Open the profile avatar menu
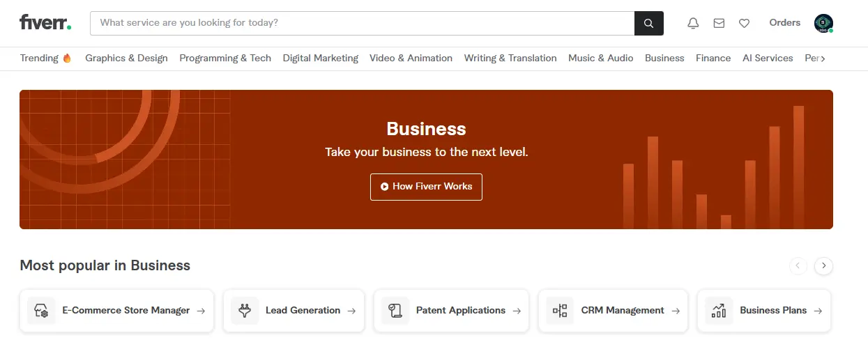Viewport: 868px width, 349px height. point(823,23)
